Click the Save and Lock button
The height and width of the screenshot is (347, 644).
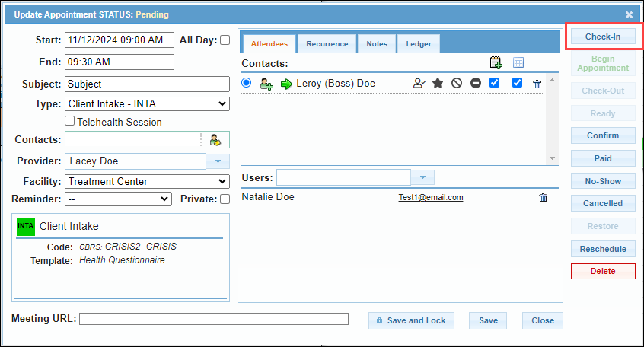click(411, 320)
